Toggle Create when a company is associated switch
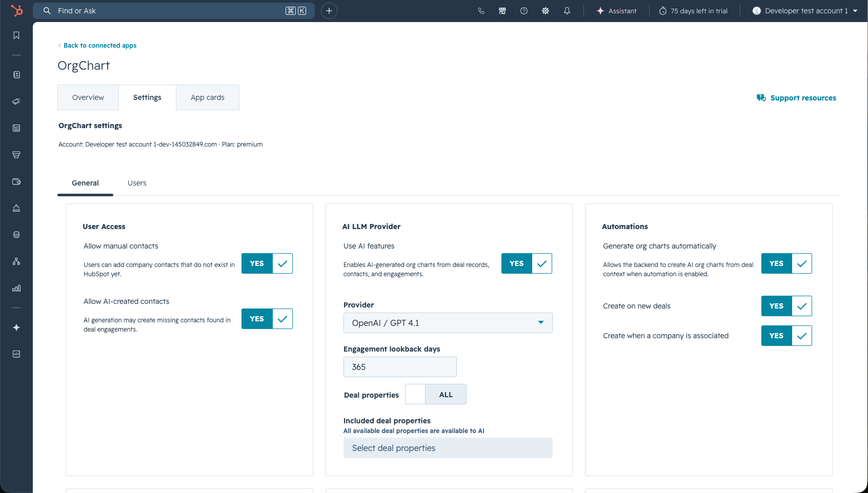The height and width of the screenshot is (493, 868). click(x=786, y=336)
